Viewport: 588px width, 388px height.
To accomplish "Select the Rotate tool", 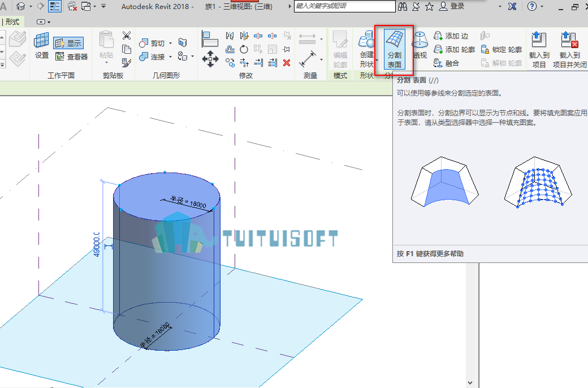I will click(244, 49).
